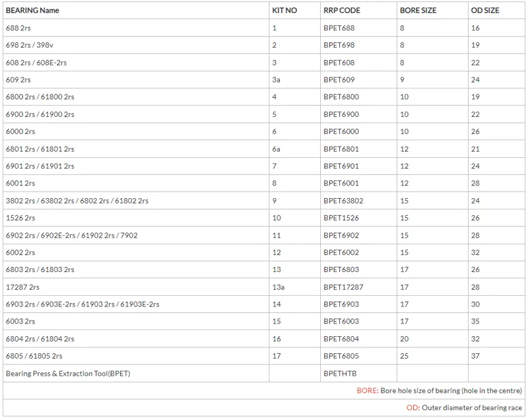Screen dimensions: 528x420
Task: Click the OD size 35 cell
Action: (476, 322)
